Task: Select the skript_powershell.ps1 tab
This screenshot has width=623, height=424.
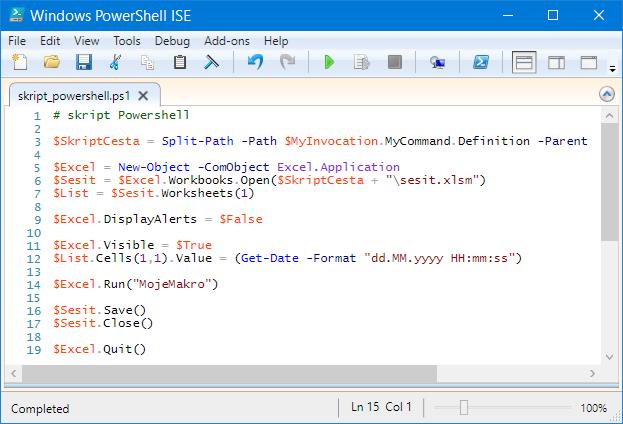Action: (74, 96)
